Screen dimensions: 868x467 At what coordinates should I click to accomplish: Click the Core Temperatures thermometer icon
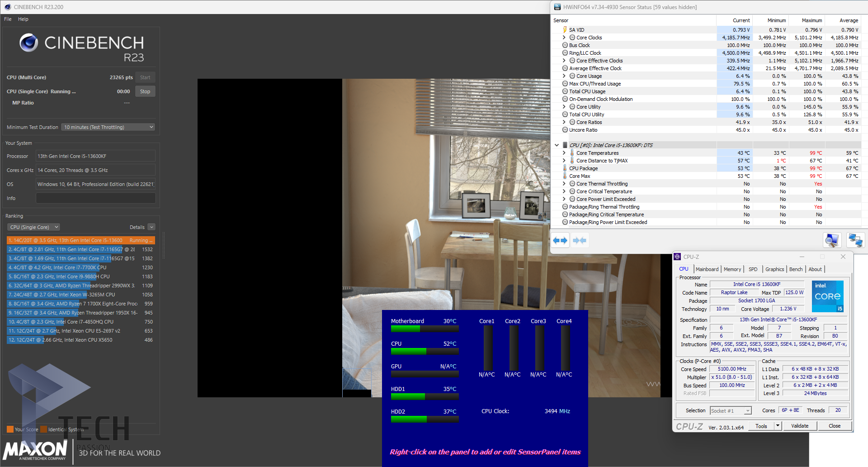[x=572, y=153]
